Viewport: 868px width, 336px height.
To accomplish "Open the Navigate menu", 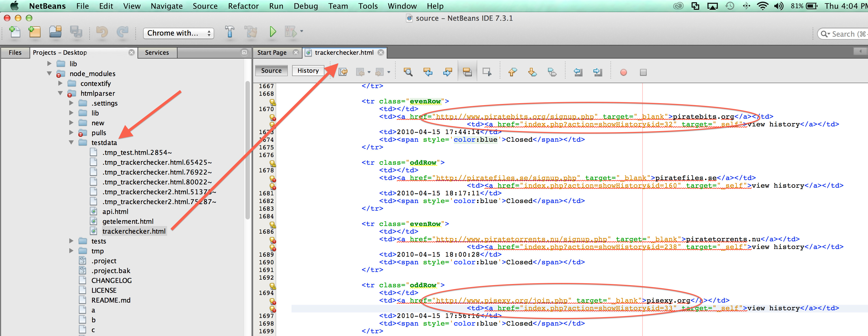I will [167, 6].
